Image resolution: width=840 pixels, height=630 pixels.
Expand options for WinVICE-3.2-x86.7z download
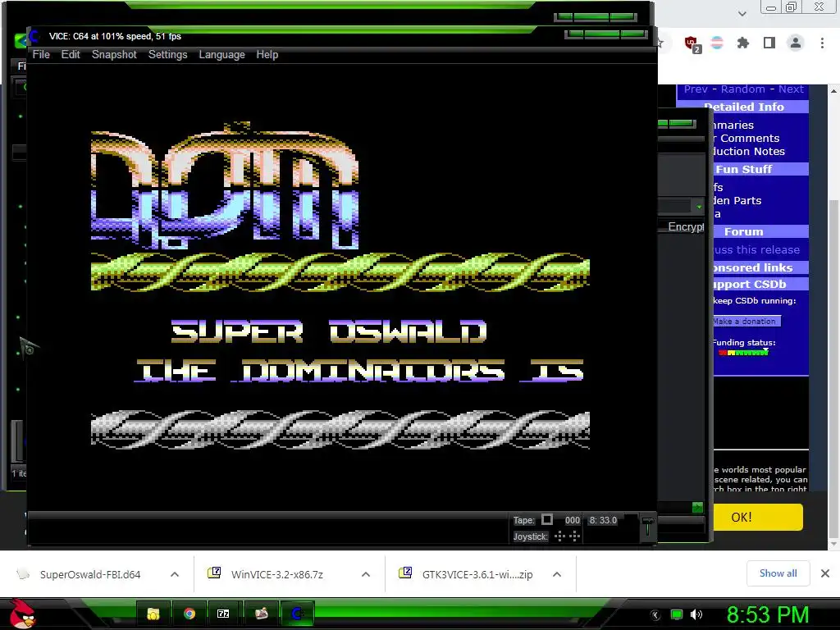[366, 574]
